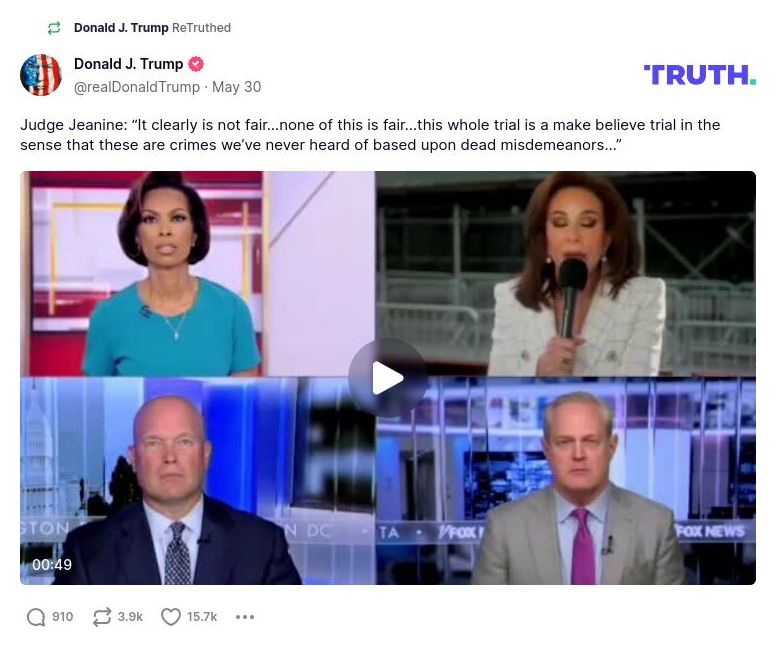
Task: Open the May 30 post timestamp
Action: pos(236,87)
